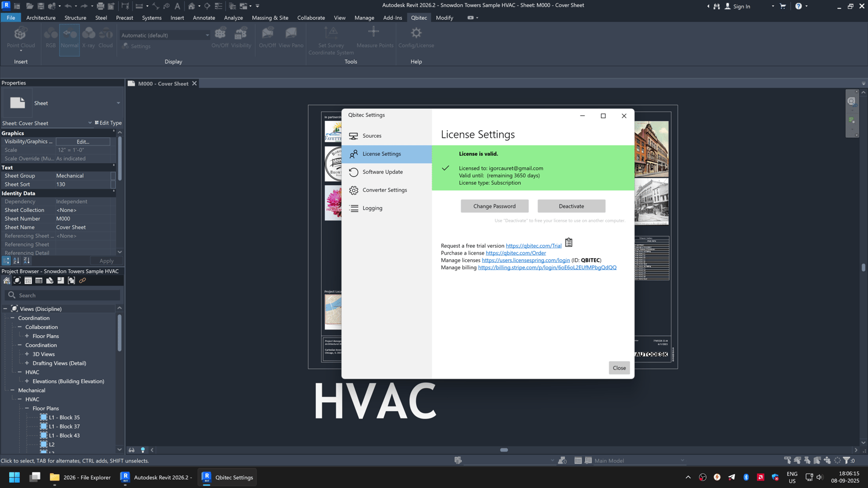
Task: Open the Annotate ribbon tab
Action: tap(204, 18)
